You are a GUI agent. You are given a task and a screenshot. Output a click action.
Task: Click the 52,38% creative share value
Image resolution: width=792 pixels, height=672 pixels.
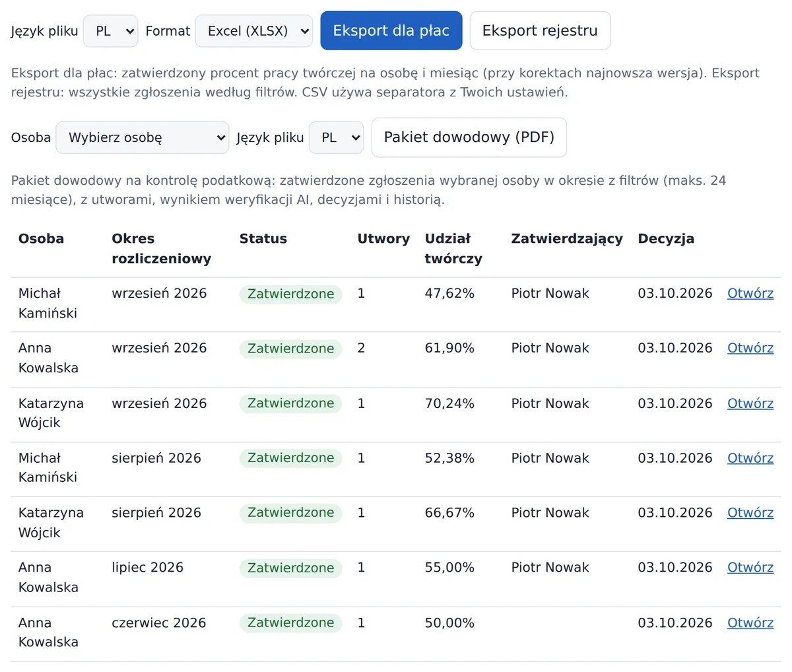pyautogui.click(x=449, y=458)
